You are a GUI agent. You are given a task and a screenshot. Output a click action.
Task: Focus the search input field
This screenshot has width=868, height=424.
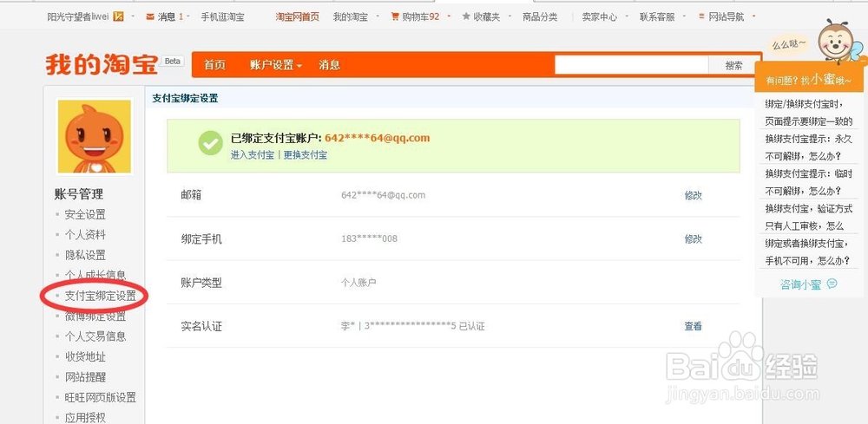tap(632, 65)
